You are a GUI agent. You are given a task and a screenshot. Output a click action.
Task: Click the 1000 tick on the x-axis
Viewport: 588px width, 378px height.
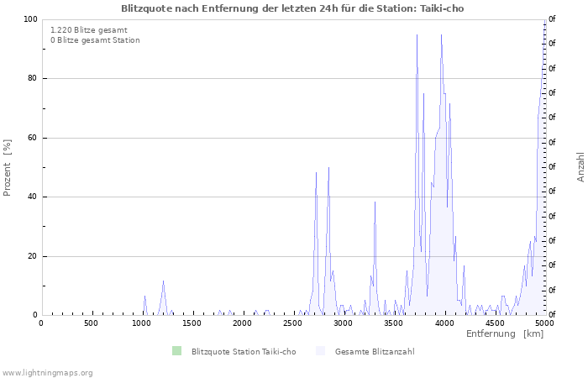click(x=141, y=323)
